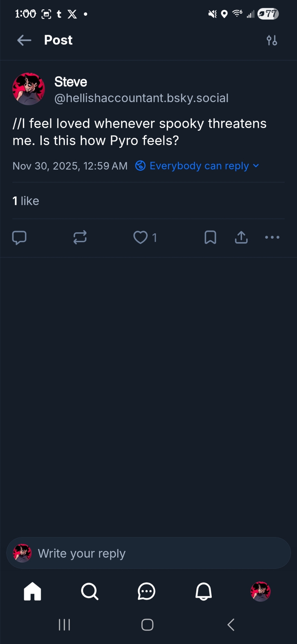This screenshot has width=297, height=644.
Task: Tap the @hellishaccountant.bsky.social handle
Action: tap(141, 98)
